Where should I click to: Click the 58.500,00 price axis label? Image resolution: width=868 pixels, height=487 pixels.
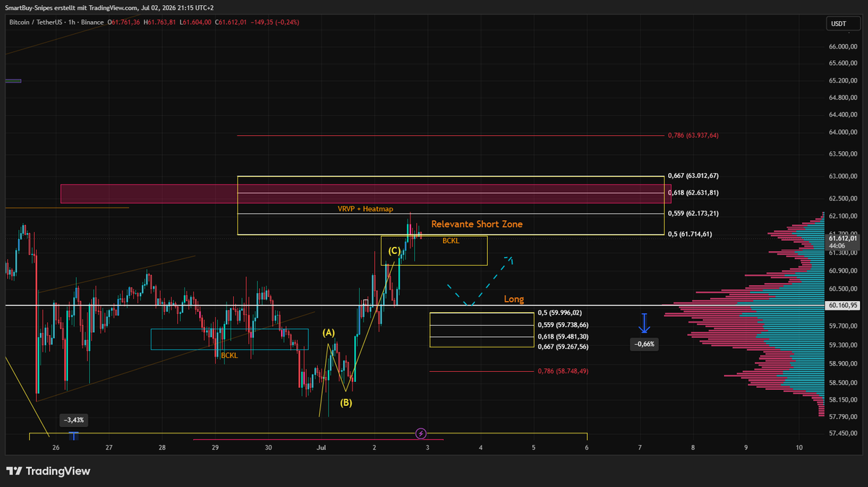(843, 382)
